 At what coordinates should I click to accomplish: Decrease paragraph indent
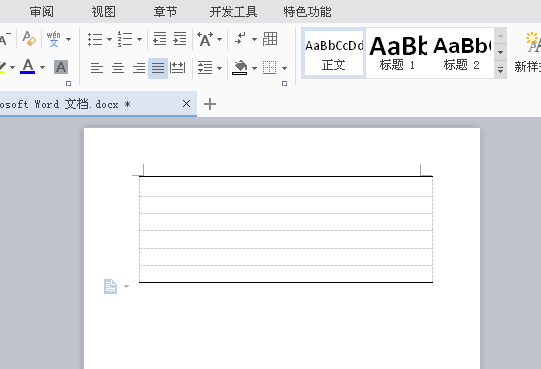click(160, 39)
